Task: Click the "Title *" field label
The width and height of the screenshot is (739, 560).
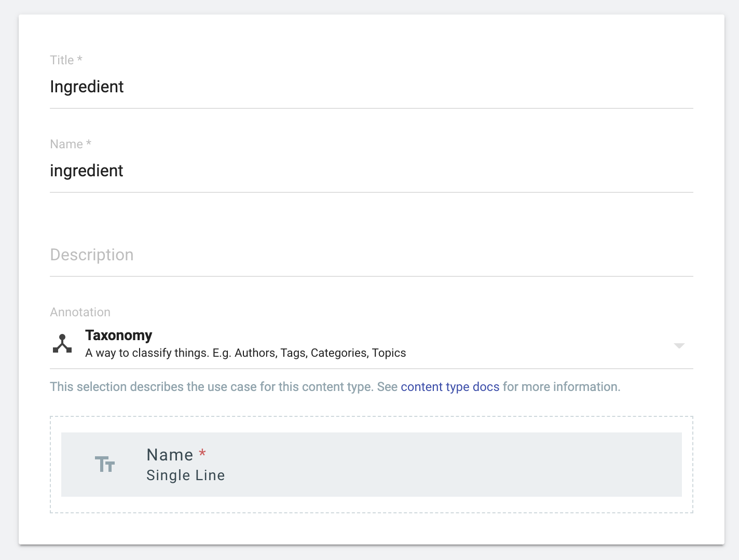Action: click(x=66, y=60)
